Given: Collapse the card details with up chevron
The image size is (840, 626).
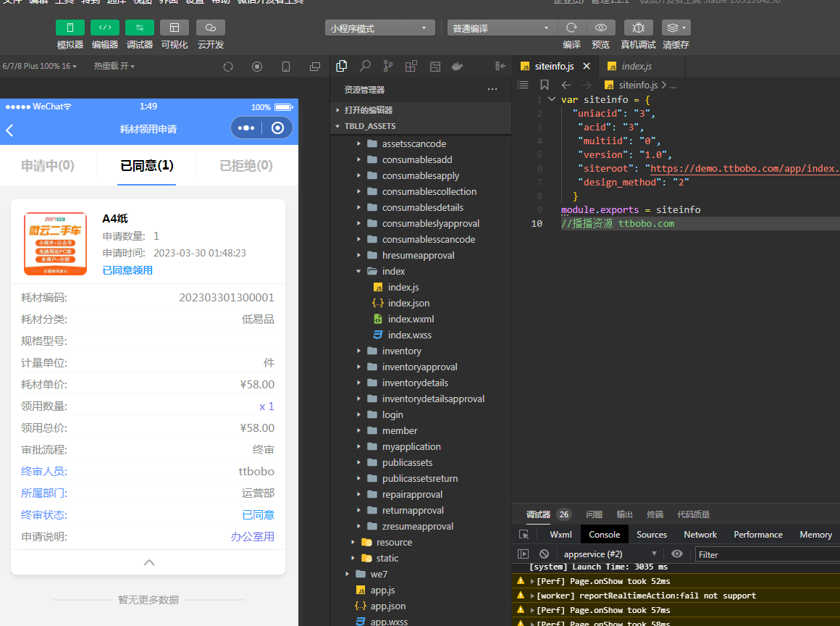Looking at the screenshot, I should click(149, 562).
